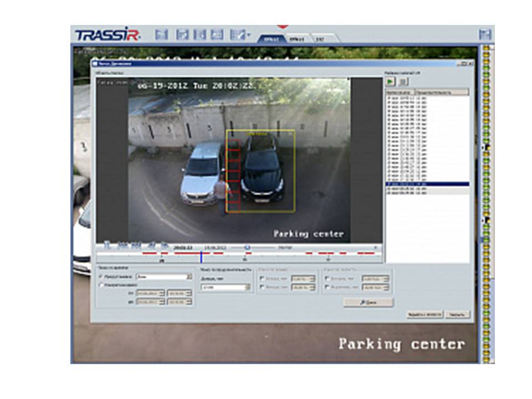Screen dimensions: 532x399
Task: Click the second toolbar icon beside the TRASSIR logo
Action: pos(182,34)
